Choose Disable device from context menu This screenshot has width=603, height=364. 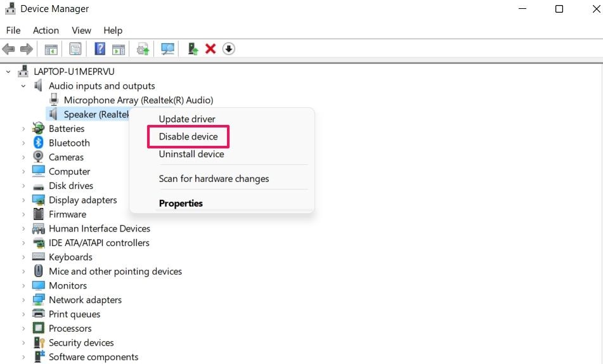[188, 136]
